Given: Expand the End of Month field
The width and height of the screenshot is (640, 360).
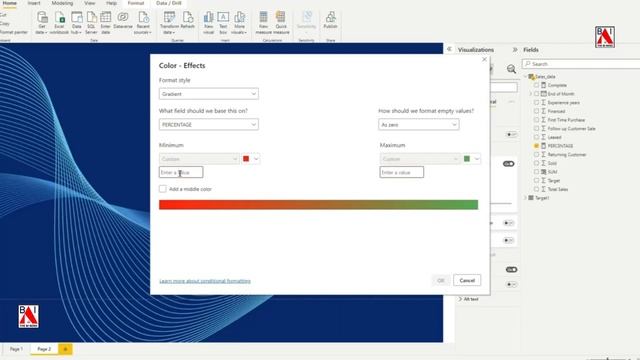Looking at the screenshot, I should click(x=531, y=94).
